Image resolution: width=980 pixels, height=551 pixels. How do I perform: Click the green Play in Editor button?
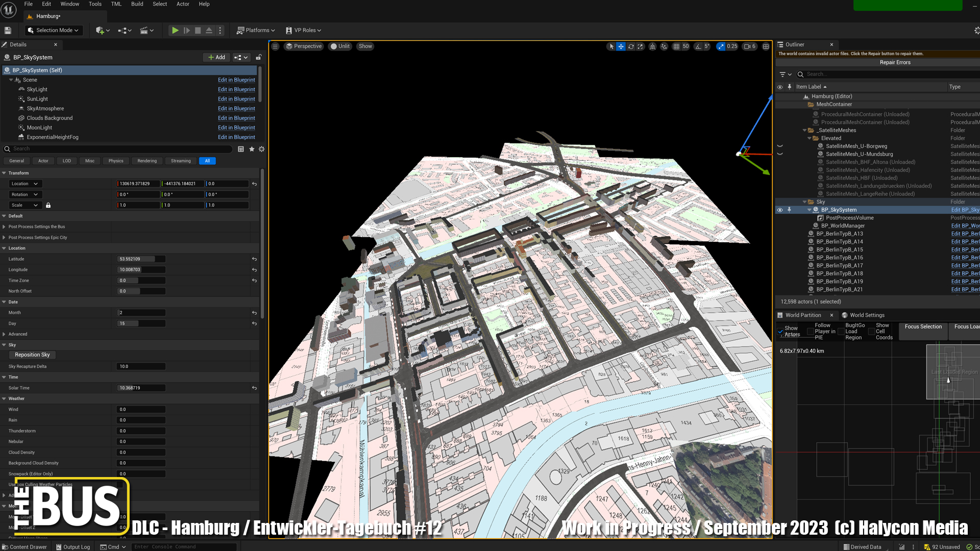pos(175,31)
